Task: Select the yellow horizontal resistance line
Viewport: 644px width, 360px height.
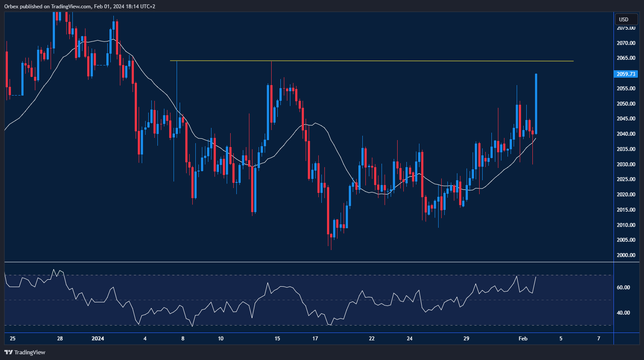Action: pos(371,61)
